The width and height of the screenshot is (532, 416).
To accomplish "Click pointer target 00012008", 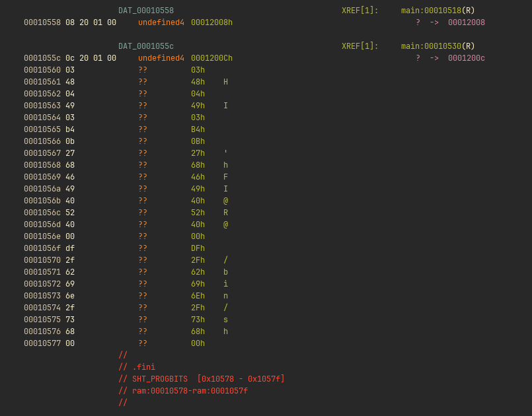I will pyautogui.click(x=466, y=22).
